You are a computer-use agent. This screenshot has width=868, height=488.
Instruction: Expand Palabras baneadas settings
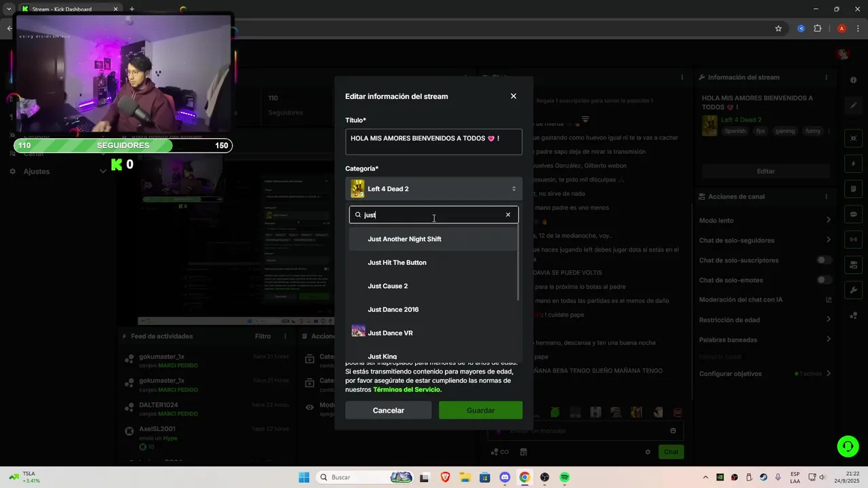coord(765,340)
